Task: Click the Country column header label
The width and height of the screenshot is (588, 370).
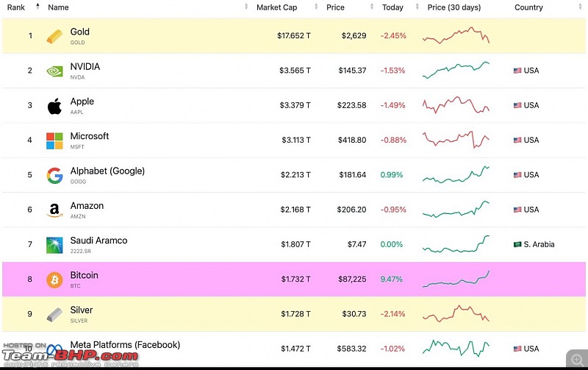Action: pyautogui.click(x=528, y=7)
